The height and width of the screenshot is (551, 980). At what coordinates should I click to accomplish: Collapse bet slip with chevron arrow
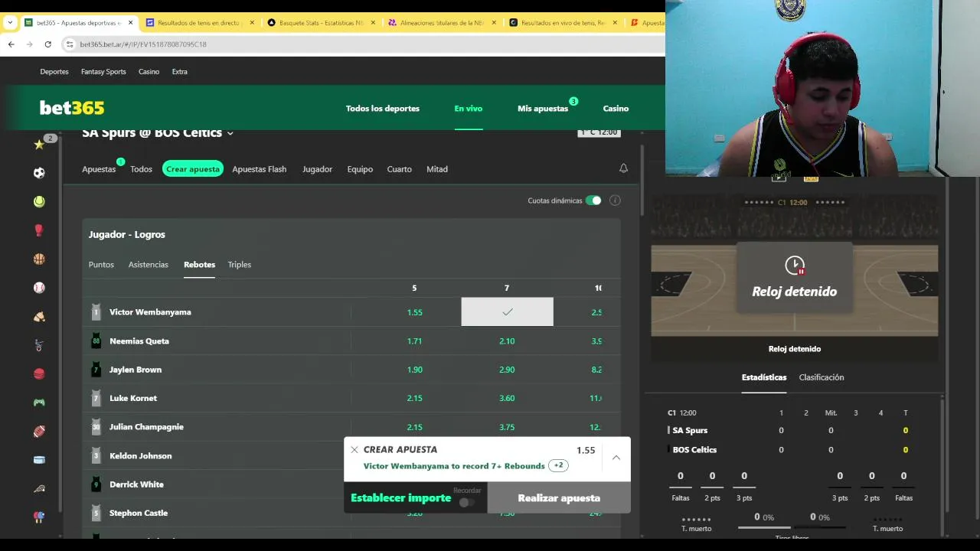pyautogui.click(x=616, y=458)
